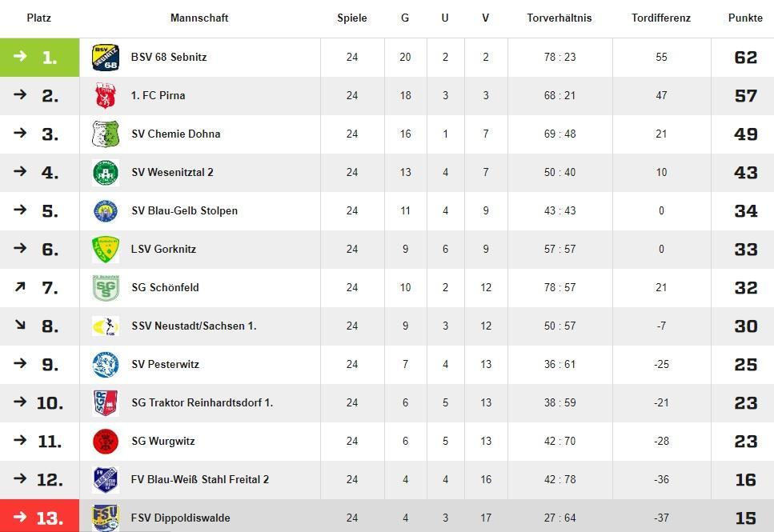The height and width of the screenshot is (532, 774).
Task: Click the upward trend arrow at rank 7
Action: (x=20, y=286)
